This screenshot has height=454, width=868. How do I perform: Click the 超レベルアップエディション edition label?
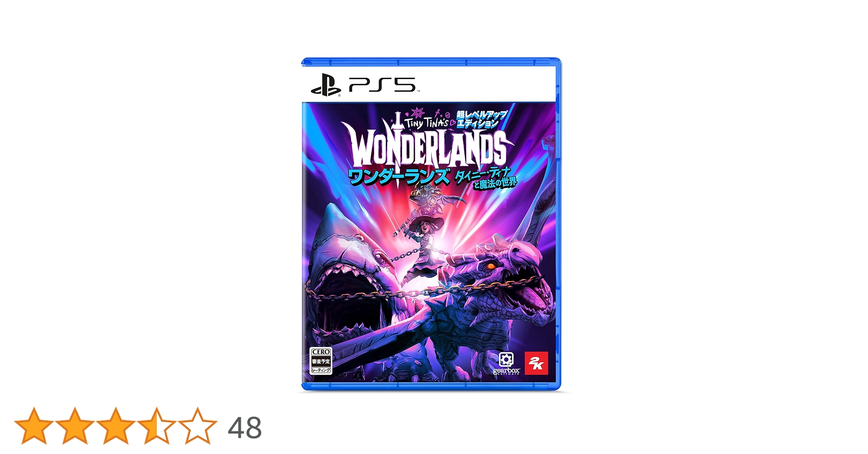pyautogui.click(x=481, y=118)
